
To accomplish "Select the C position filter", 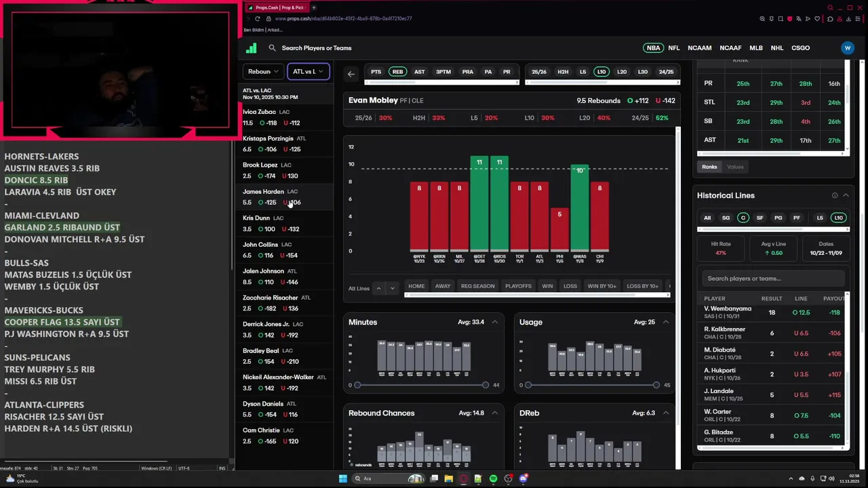I will (743, 218).
